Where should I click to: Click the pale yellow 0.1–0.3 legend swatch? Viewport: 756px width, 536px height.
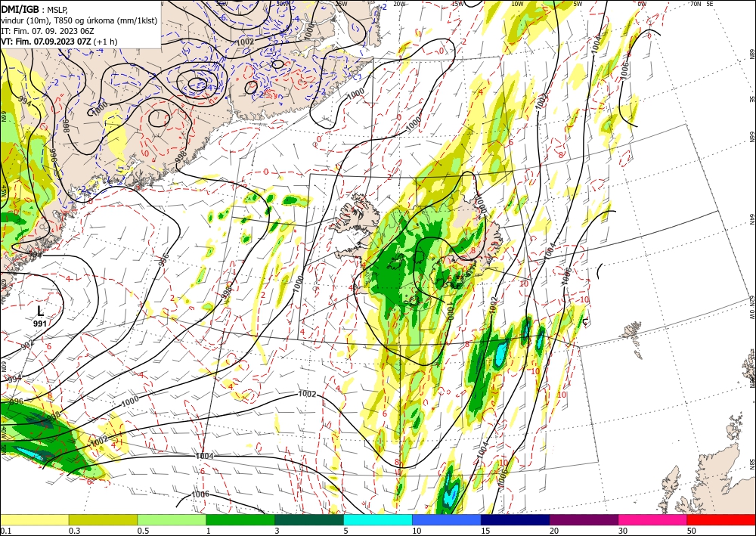34,519
